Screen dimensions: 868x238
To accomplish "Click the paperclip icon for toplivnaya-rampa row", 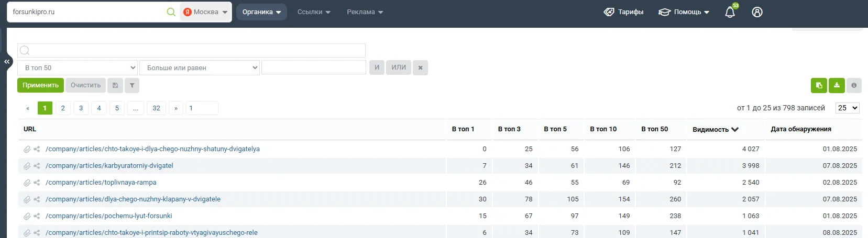I will pyautogui.click(x=27, y=183).
